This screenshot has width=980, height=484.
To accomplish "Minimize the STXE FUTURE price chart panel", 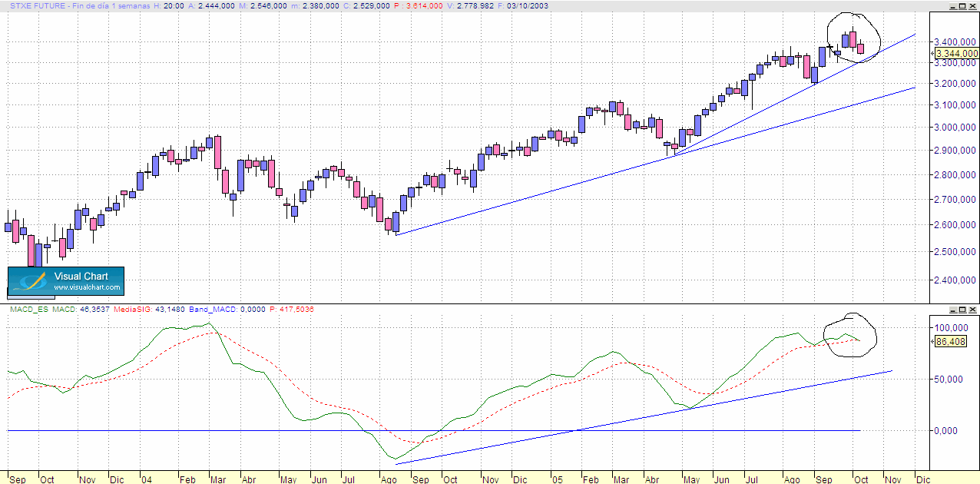I will [953, 5].
